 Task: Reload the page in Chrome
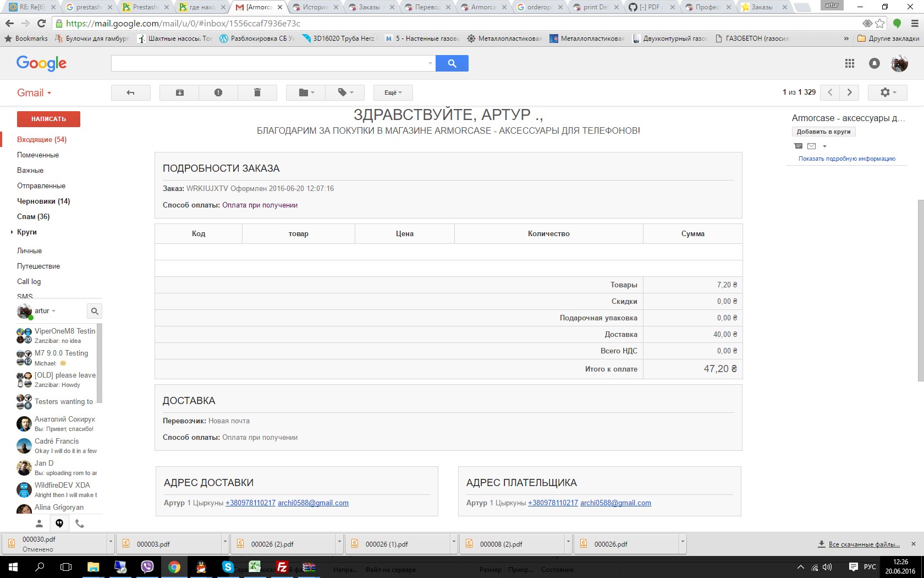[x=41, y=23]
